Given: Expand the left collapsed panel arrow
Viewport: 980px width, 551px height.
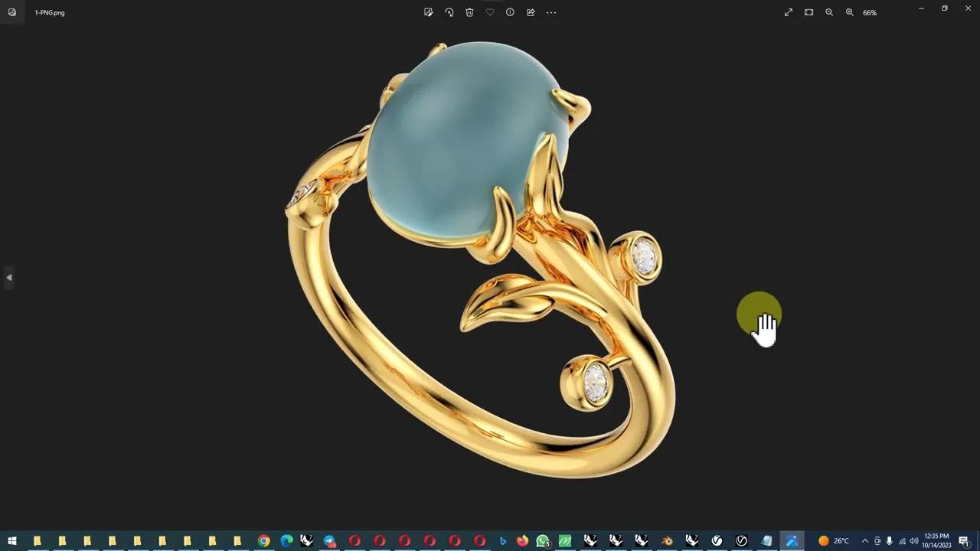Looking at the screenshot, I should tap(9, 277).
